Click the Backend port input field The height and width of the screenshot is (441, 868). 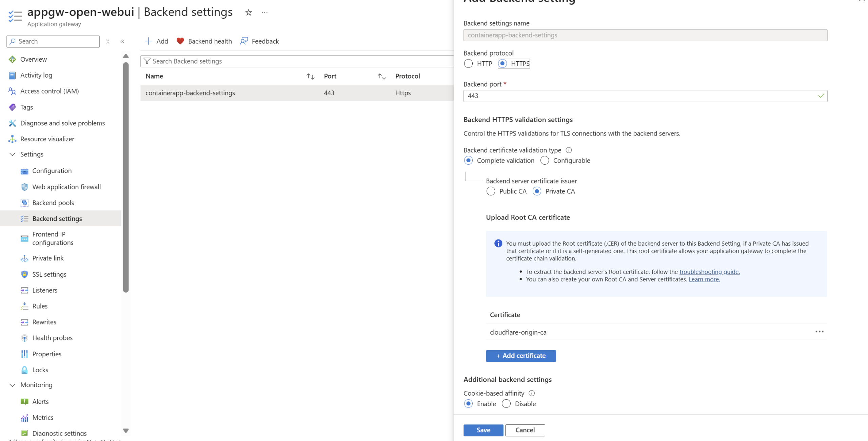[641, 96]
